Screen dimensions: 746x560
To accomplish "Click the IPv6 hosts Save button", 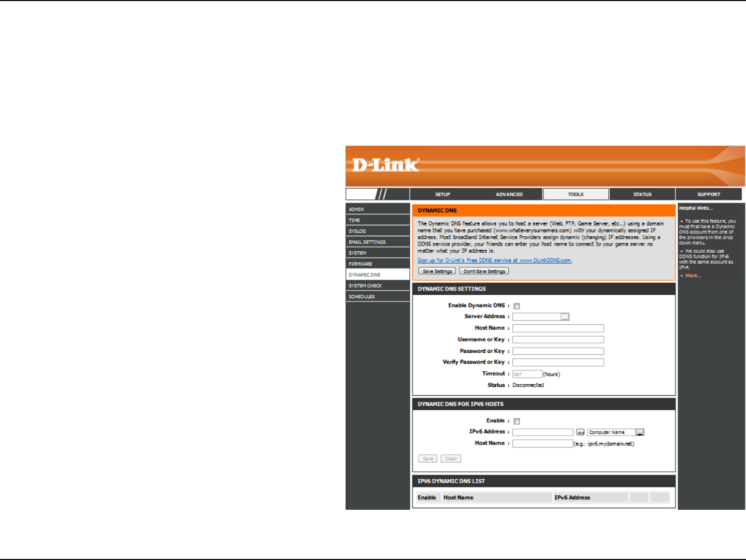I will pyautogui.click(x=428, y=458).
